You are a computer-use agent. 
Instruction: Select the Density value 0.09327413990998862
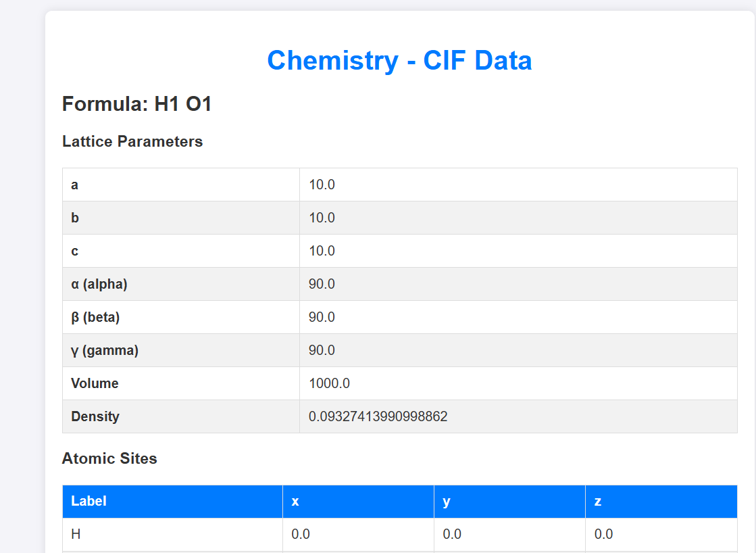[x=378, y=416]
